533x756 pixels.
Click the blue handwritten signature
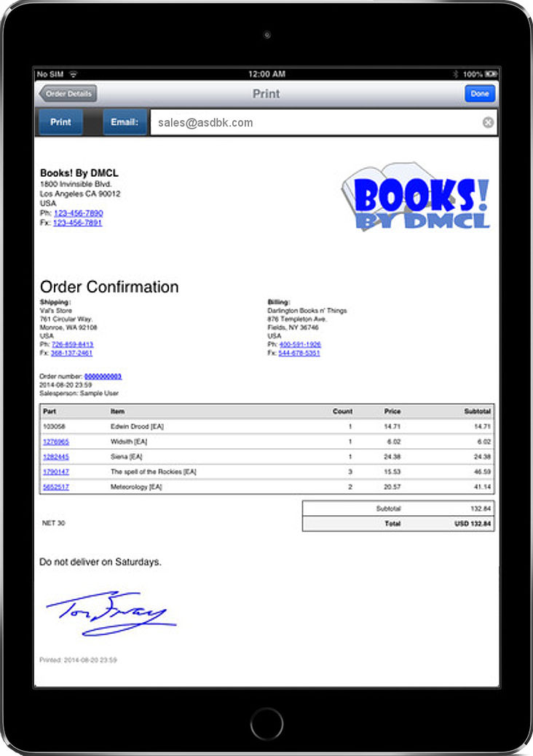[x=111, y=613]
